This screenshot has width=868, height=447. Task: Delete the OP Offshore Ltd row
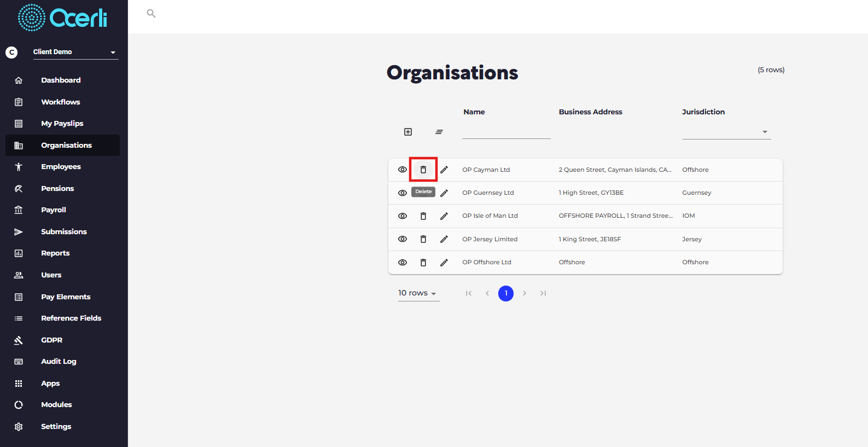423,263
